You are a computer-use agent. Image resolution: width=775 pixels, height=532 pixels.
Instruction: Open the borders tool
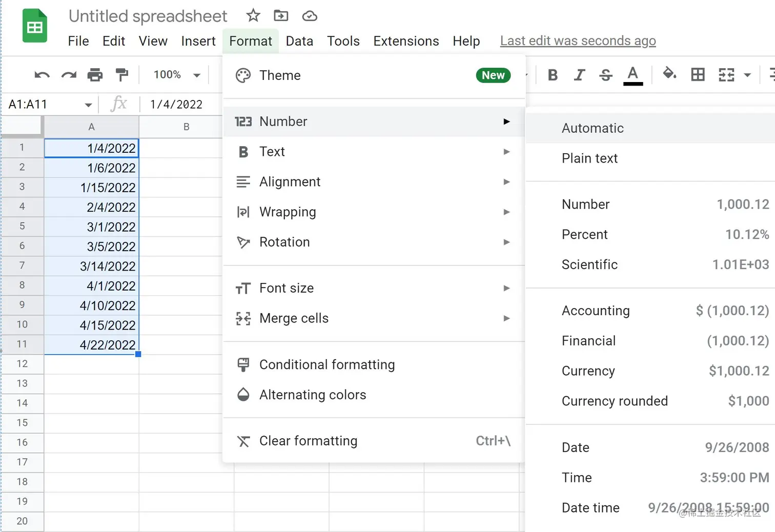pyautogui.click(x=698, y=75)
